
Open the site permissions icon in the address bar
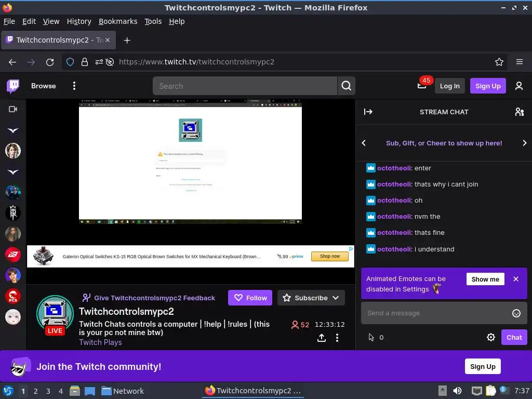point(99,62)
